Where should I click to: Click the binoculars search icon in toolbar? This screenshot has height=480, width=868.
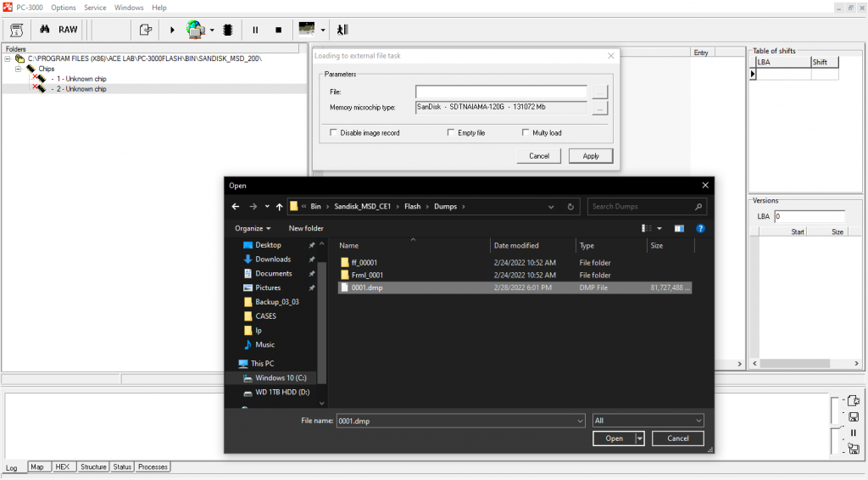44,29
